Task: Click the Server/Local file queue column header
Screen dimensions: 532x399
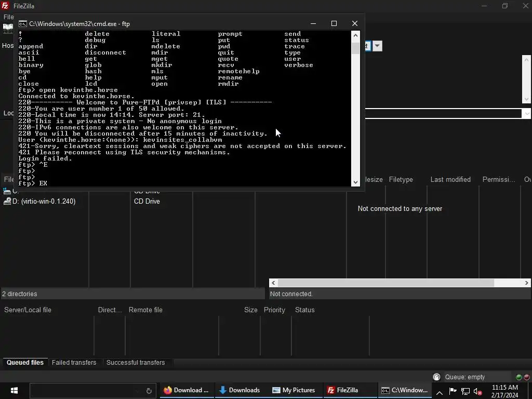Action: click(28, 310)
